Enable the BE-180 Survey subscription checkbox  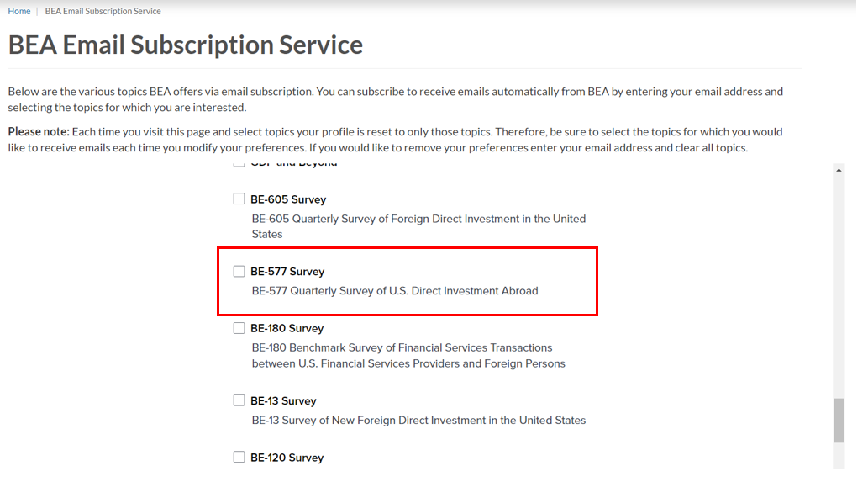239,327
